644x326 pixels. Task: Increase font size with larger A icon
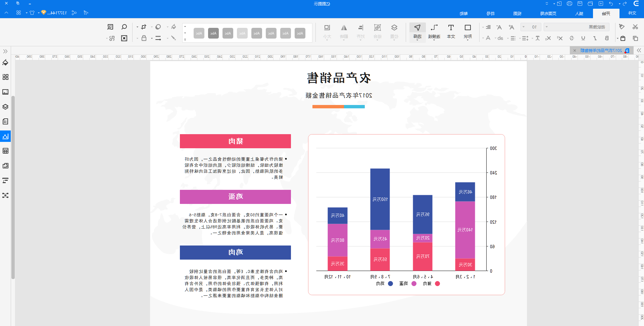pos(511,27)
